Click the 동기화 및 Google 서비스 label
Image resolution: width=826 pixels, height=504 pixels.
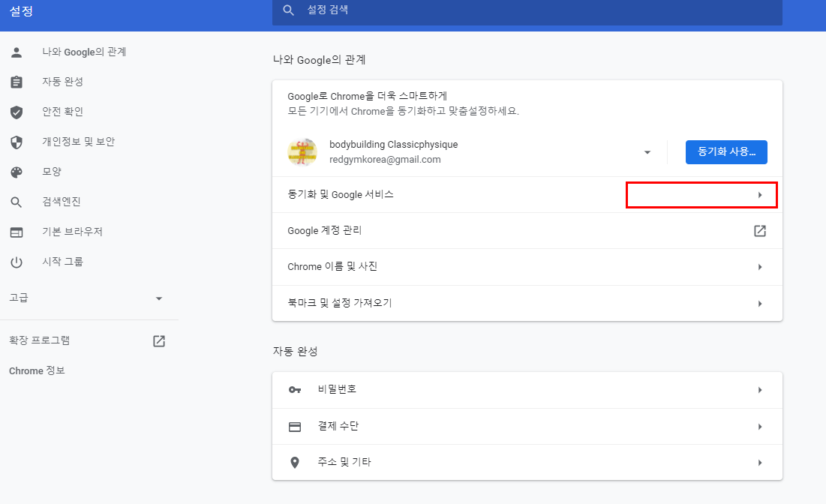click(x=341, y=194)
